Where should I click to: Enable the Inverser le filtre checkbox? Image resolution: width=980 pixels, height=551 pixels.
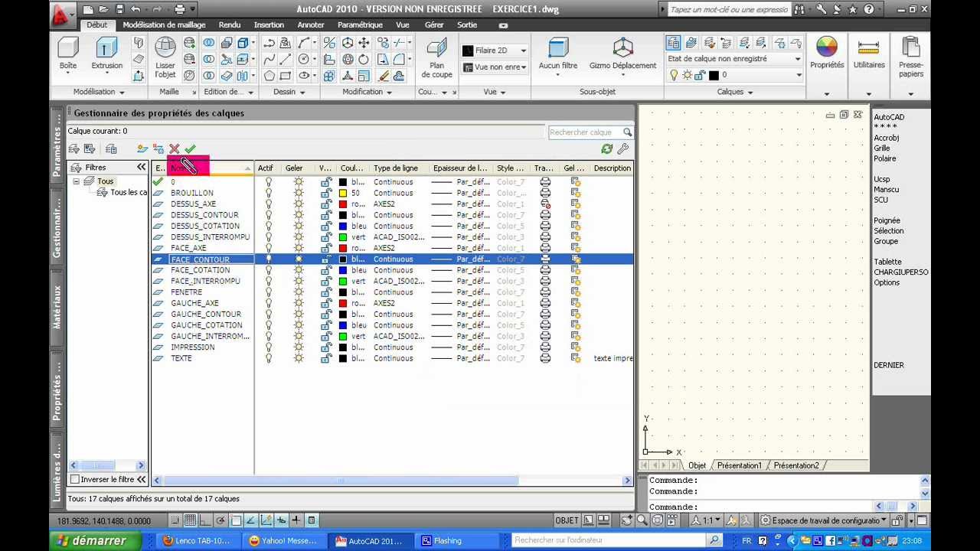[x=75, y=479]
